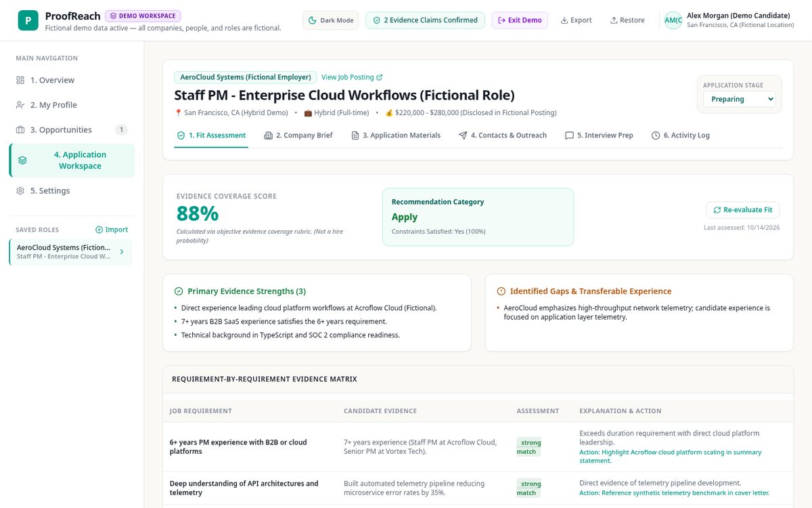
Task: Open the Activity Log tab
Action: tap(681, 135)
